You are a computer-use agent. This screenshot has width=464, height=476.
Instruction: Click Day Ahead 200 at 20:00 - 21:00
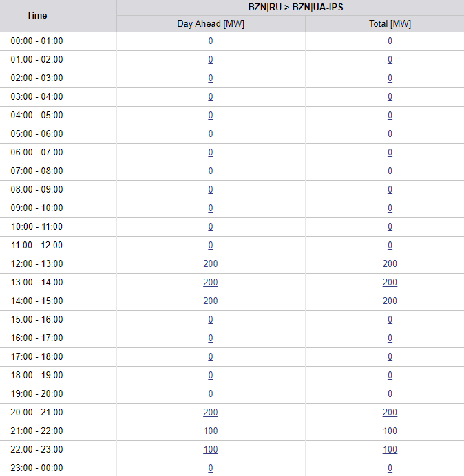[x=211, y=413]
